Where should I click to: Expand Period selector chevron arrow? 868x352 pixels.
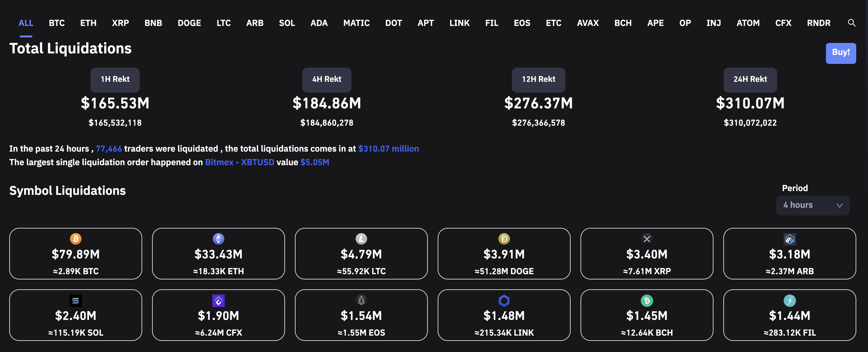pyautogui.click(x=839, y=206)
